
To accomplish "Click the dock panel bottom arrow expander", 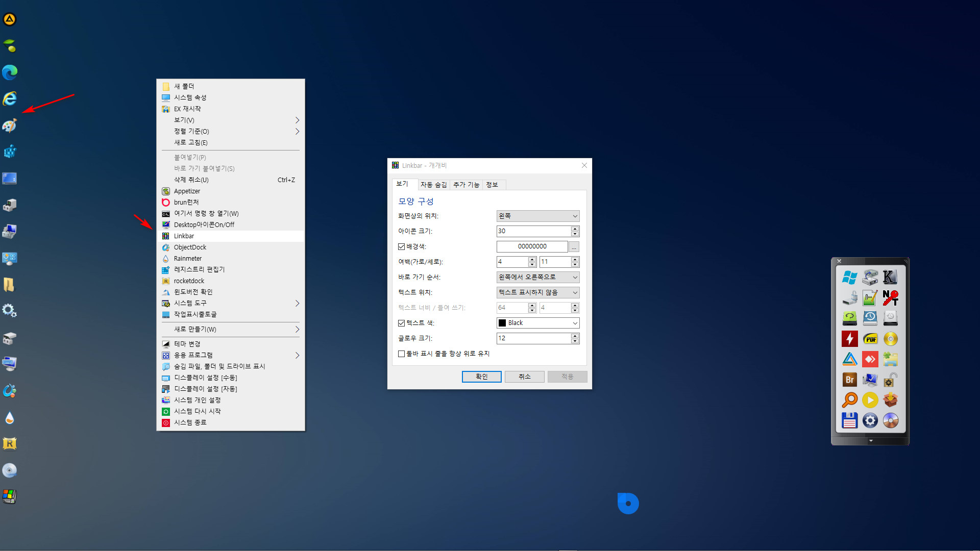I will coord(871,441).
